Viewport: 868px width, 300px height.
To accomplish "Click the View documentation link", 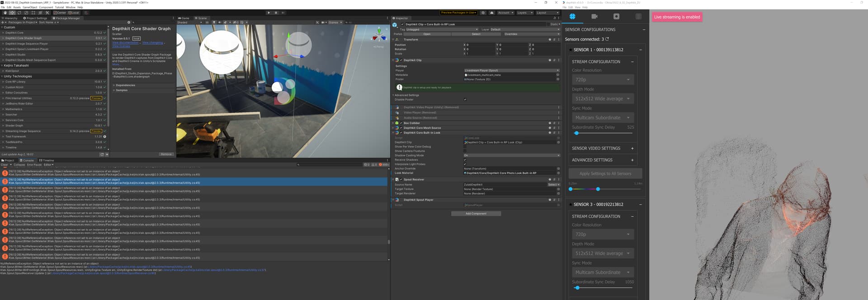I will pyautogui.click(x=125, y=43).
